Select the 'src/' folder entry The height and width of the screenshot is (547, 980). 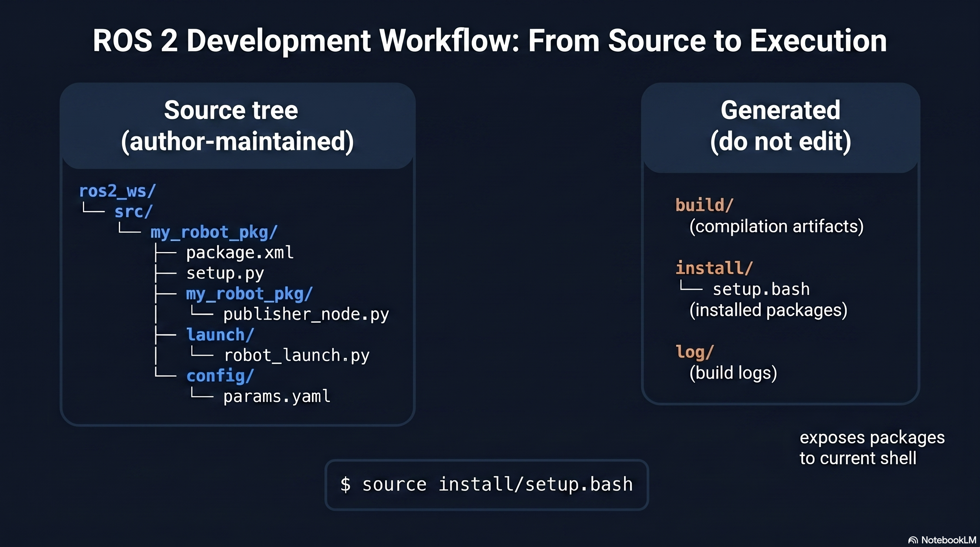pyautogui.click(x=134, y=212)
